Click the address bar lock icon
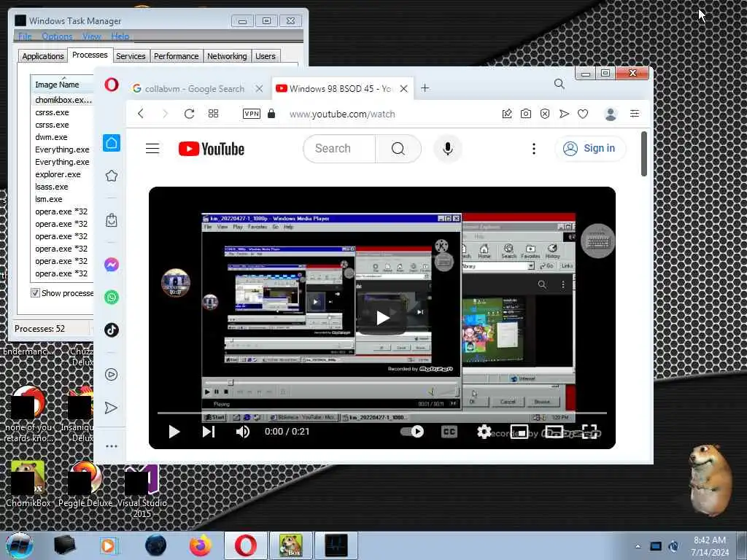The image size is (747, 560). click(x=271, y=113)
